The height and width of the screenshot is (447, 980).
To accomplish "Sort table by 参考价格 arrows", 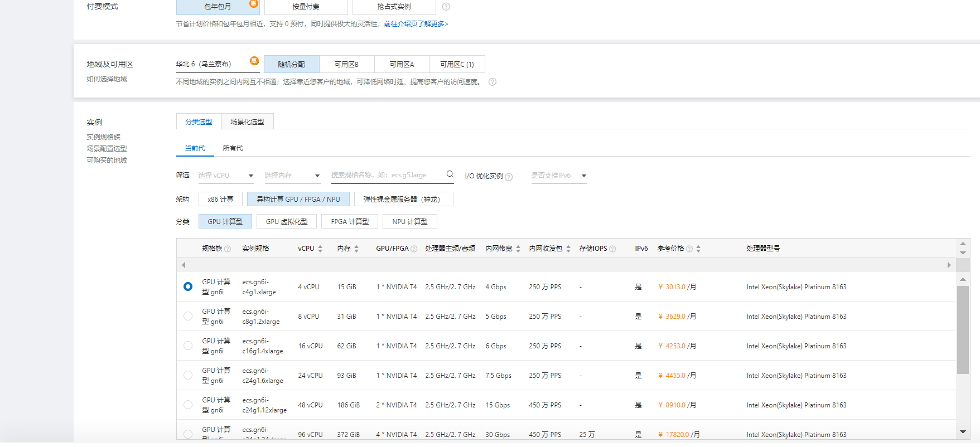I will 698,249.
